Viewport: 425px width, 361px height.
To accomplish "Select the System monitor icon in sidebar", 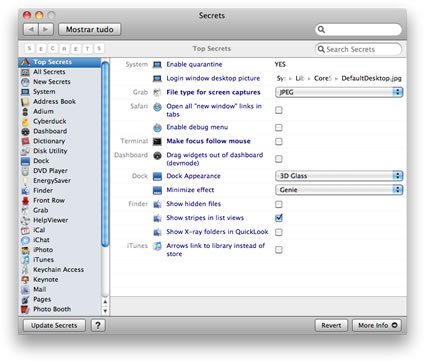I will [x=25, y=92].
